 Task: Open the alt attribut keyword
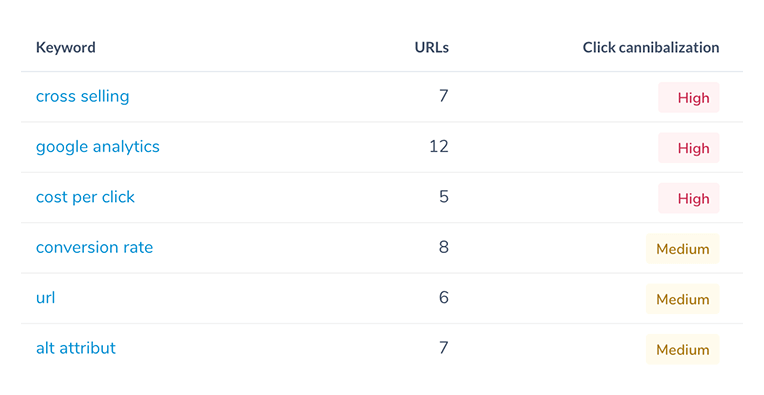point(76,348)
